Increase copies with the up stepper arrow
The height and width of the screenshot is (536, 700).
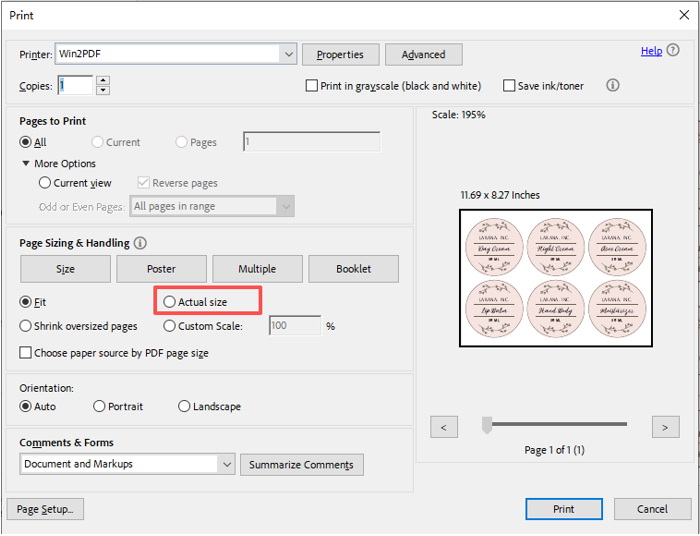(x=103, y=81)
